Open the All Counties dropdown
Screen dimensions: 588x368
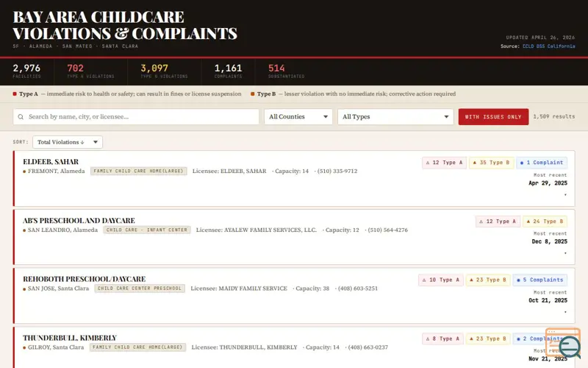298,117
